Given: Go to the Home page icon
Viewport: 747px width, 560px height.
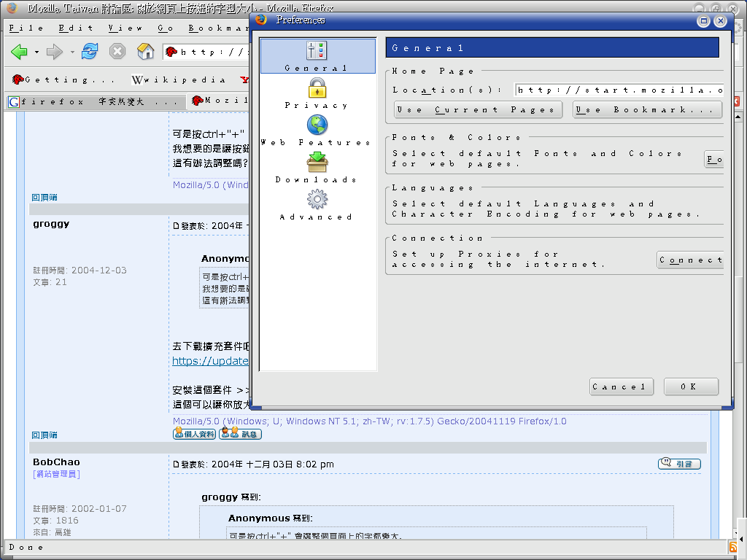Looking at the screenshot, I should click(x=146, y=52).
